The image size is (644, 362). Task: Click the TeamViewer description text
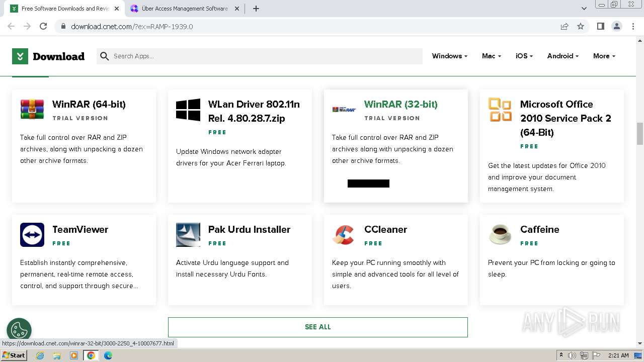pyautogui.click(x=79, y=274)
